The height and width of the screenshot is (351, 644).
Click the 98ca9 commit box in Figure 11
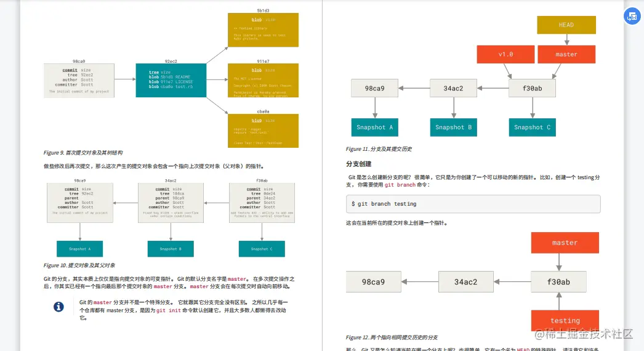click(374, 89)
